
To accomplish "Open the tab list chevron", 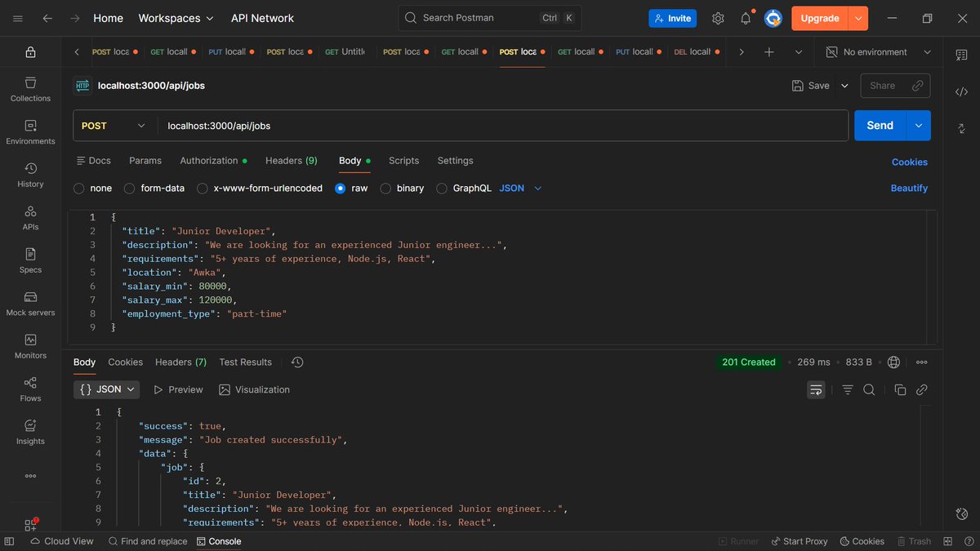I will pyautogui.click(x=798, y=52).
